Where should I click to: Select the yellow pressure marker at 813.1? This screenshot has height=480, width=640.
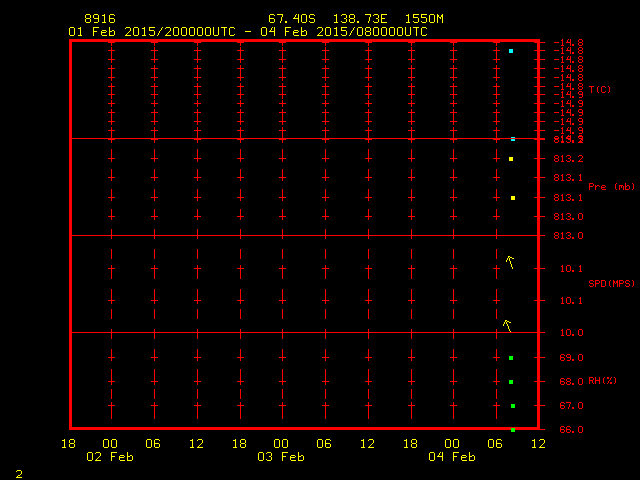tap(513, 198)
